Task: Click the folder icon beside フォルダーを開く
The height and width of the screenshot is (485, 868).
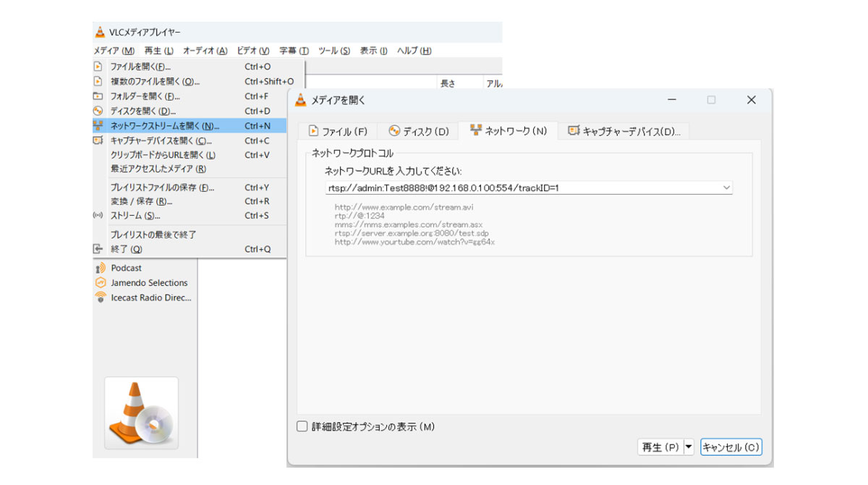Action: 98,96
